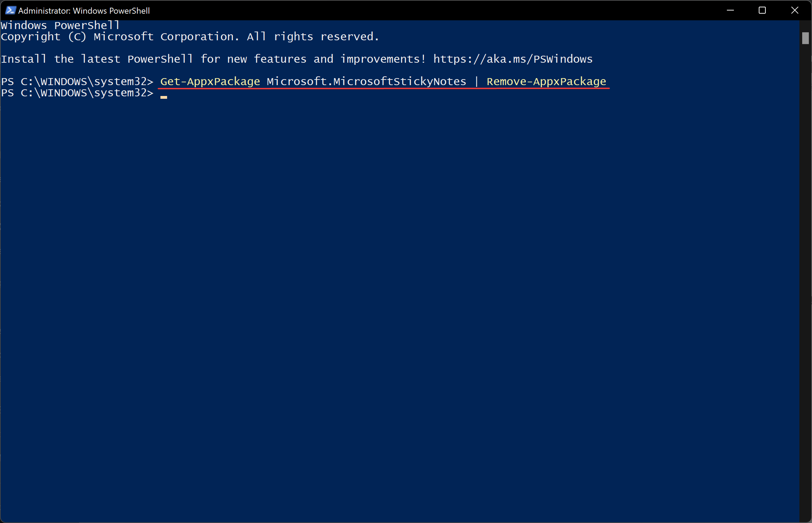Click Microsoft.MicrosoftStickyNotes package name

coord(366,81)
